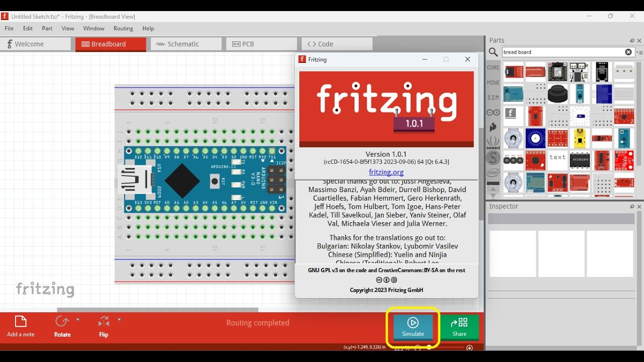644x362 pixels.
Task: Select the yellow board part
Action: tap(580, 138)
